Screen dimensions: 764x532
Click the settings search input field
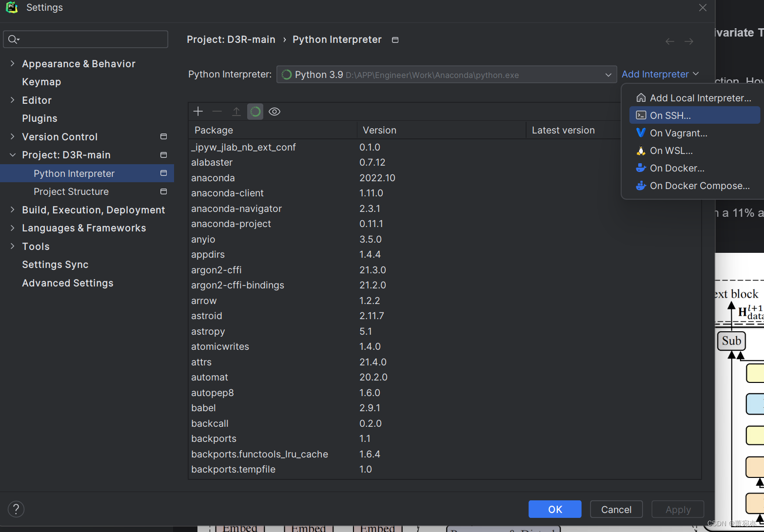click(x=86, y=39)
